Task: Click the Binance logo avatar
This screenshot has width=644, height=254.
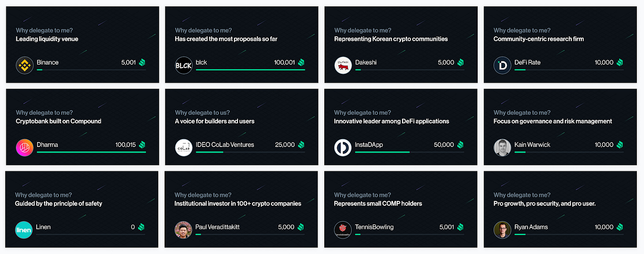Action: coord(25,65)
